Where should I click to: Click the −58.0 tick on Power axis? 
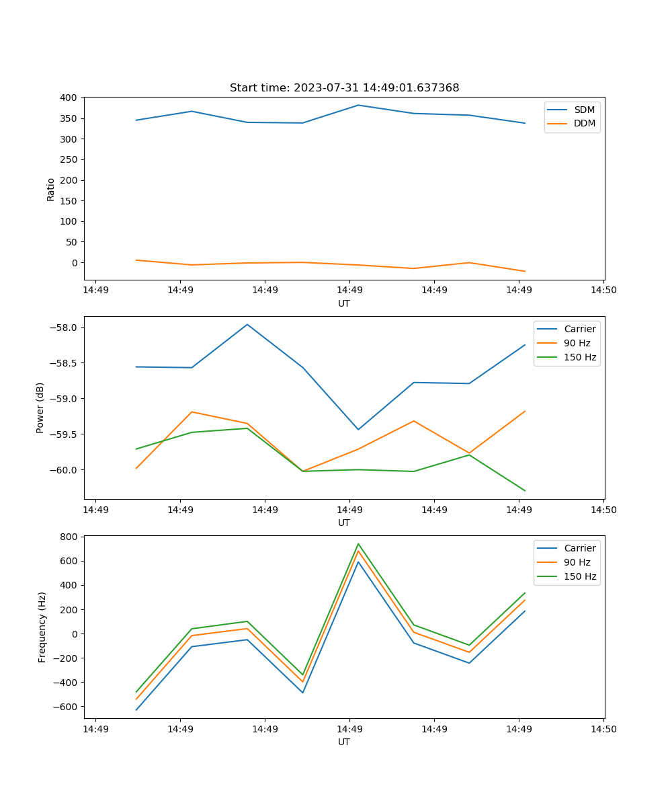point(65,328)
